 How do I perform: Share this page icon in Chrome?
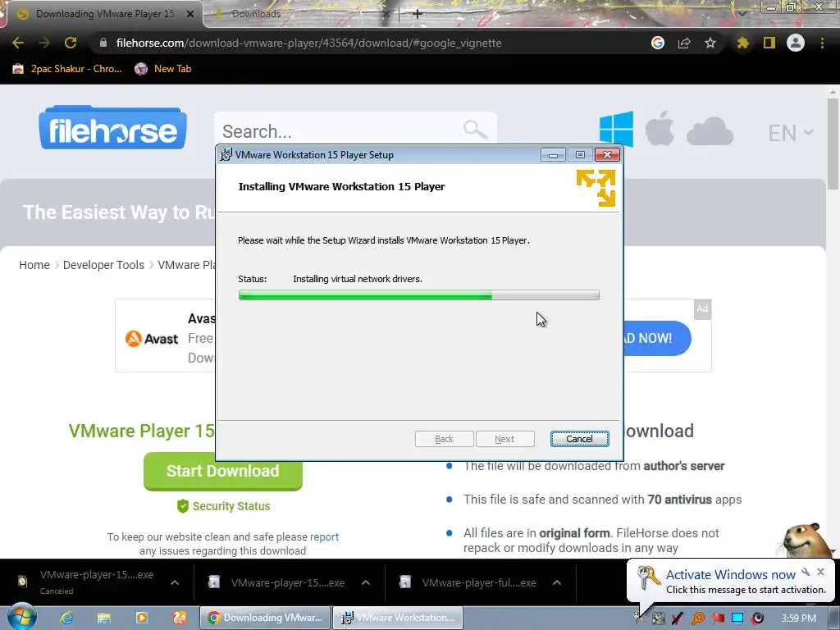point(684,43)
